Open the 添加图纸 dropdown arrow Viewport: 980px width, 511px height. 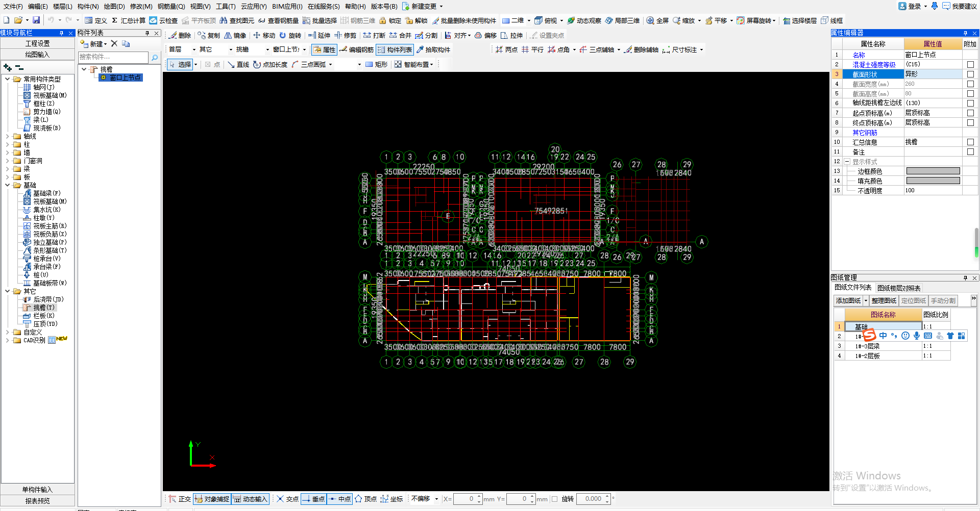[866, 301]
